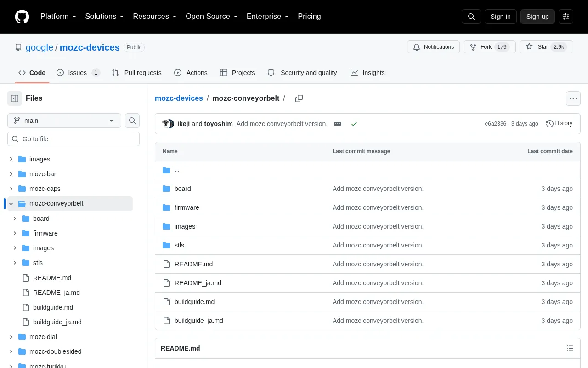Open the parent directory folder row

pos(367,170)
